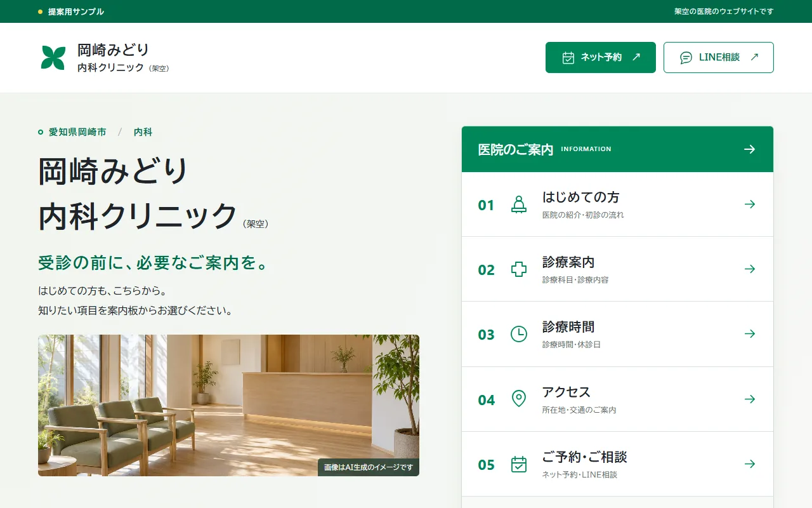Screen dimensions: 812x508
Task: Click the arrow in the はじめての方 row
Action: (x=750, y=204)
